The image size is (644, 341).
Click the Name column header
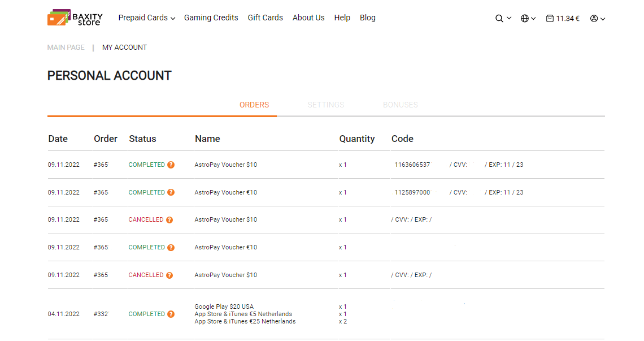point(207,139)
